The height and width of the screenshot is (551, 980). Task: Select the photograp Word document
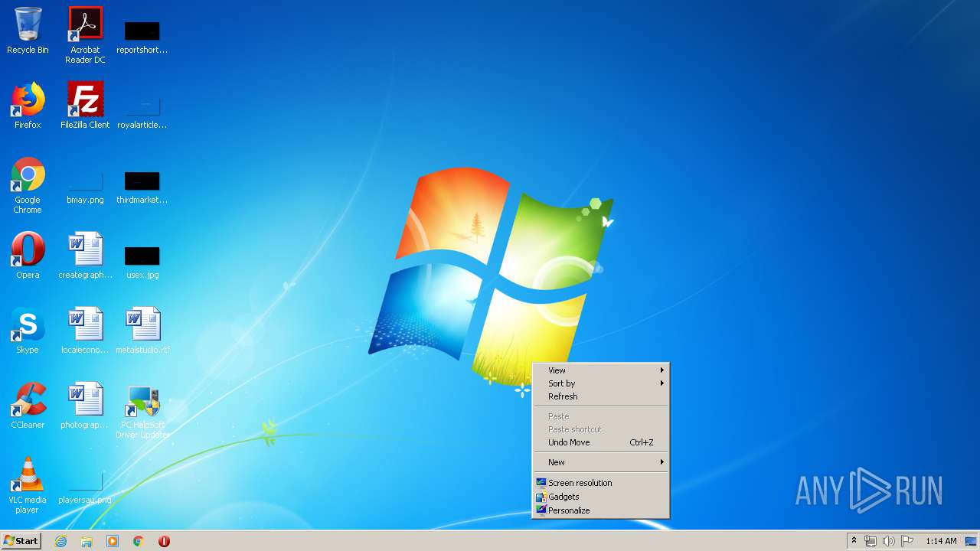pos(85,406)
